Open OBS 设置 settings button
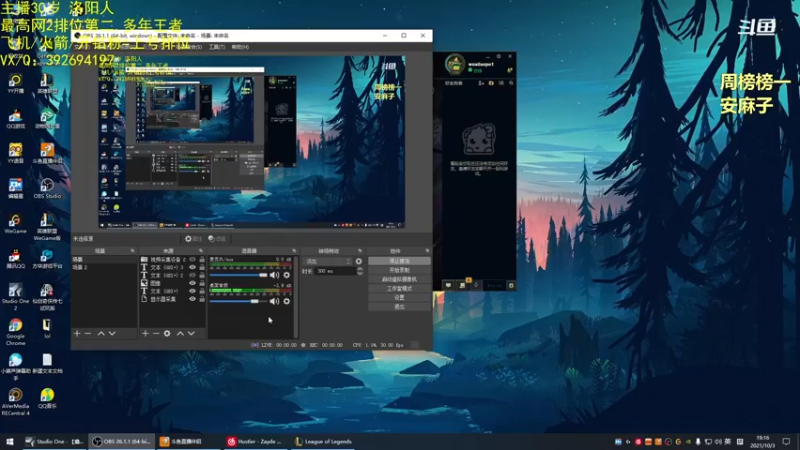 (x=399, y=297)
